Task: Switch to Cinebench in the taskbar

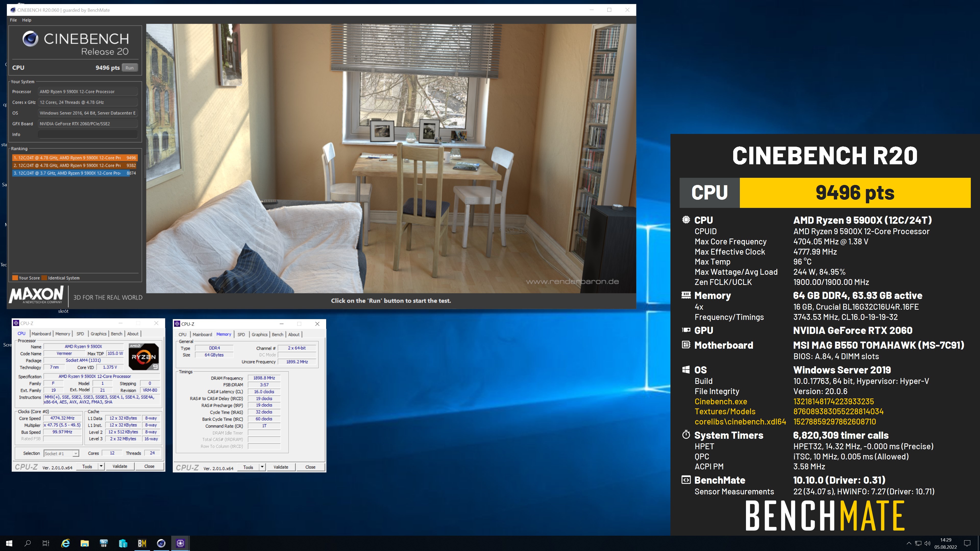Action: [161, 543]
